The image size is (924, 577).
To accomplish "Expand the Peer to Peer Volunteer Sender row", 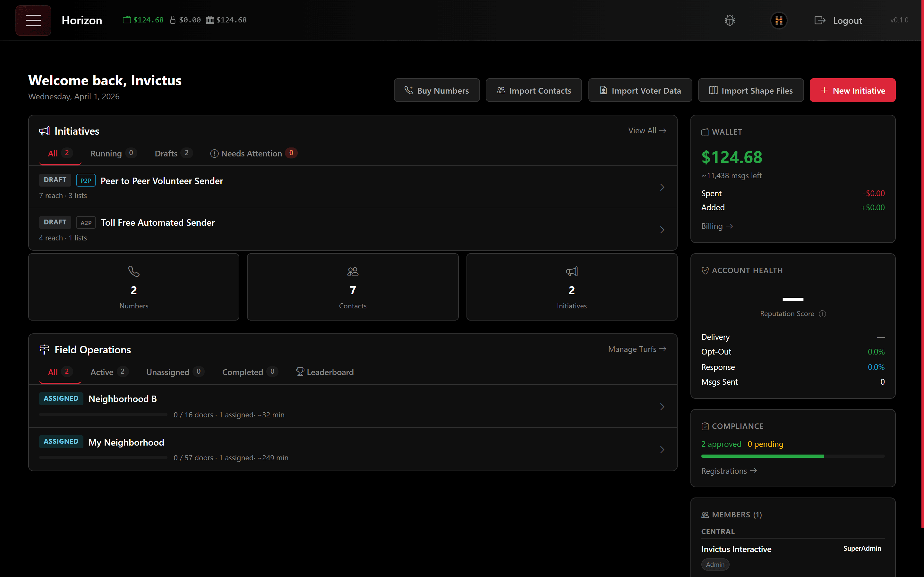I will [662, 188].
